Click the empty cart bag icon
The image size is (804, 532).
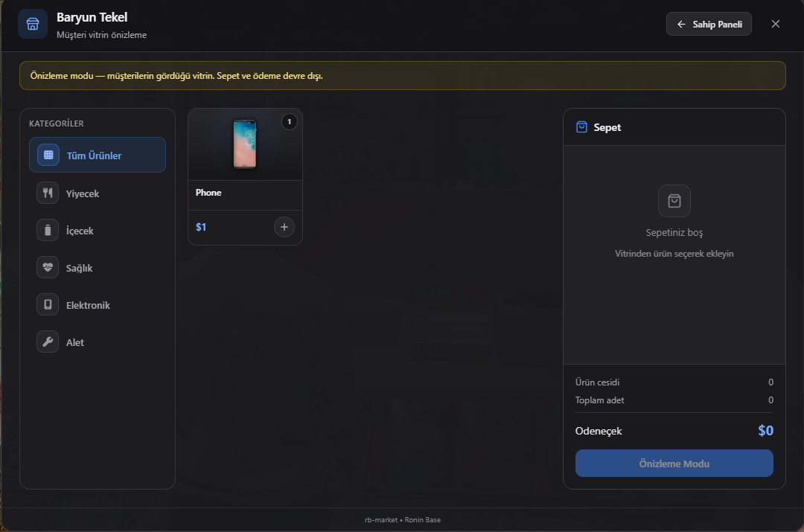click(674, 201)
